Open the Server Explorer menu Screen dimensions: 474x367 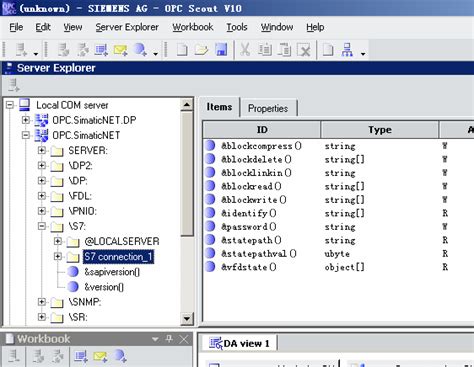127,27
